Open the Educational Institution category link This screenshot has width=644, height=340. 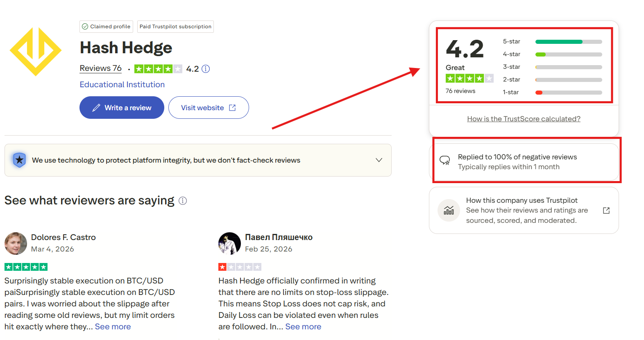[x=122, y=84]
